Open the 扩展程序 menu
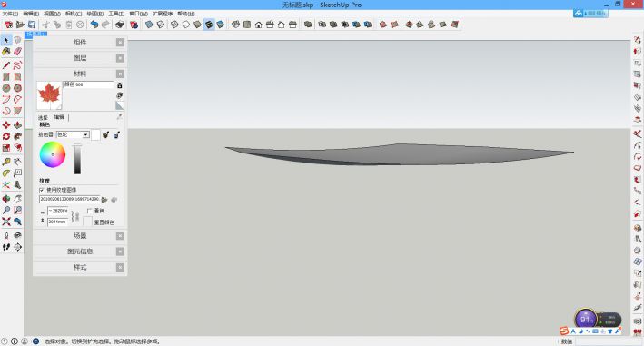The height and width of the screenshot is (346, 644). [x=163, y=14]
